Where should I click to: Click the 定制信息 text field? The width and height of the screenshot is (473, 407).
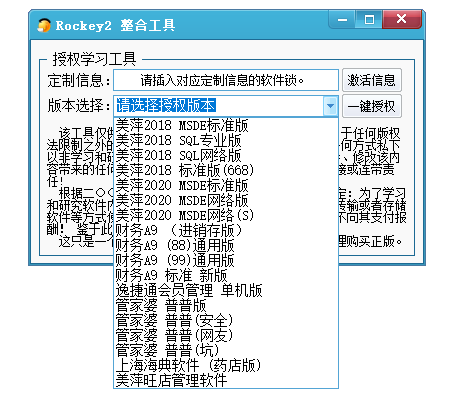tap(226, 80)
